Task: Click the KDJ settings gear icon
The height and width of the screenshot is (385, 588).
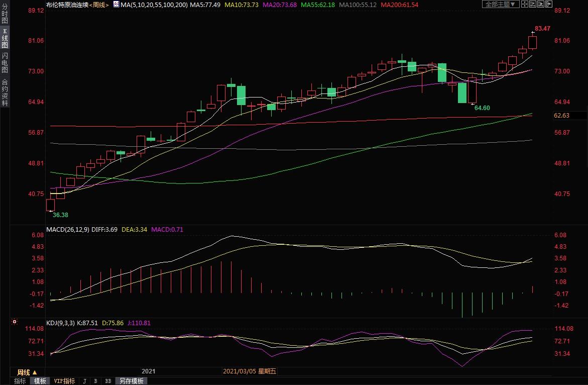Action: point(15,322)
